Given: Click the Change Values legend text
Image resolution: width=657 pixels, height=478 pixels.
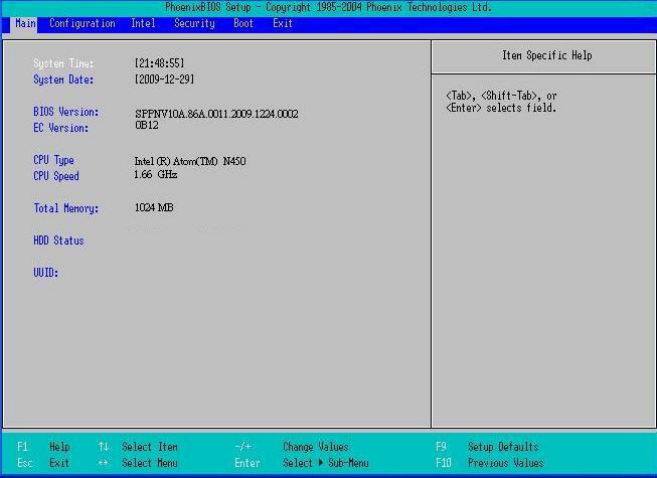Looking at the screenshot, I should coord(316,447).
